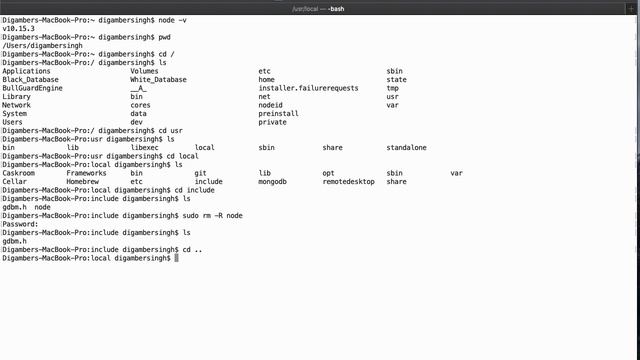
Task: Click the 'libexec' directory name
Action: click(144, 147)
